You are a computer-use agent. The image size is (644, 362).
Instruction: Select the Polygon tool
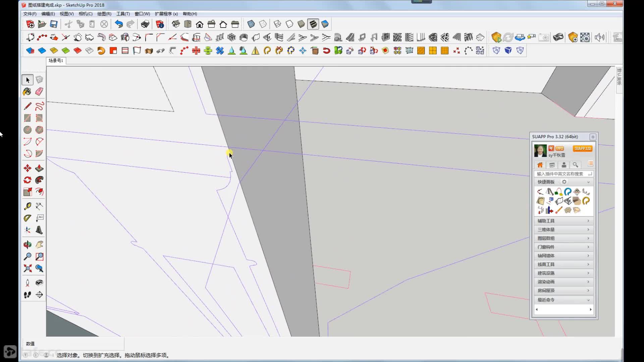(39, 130)
